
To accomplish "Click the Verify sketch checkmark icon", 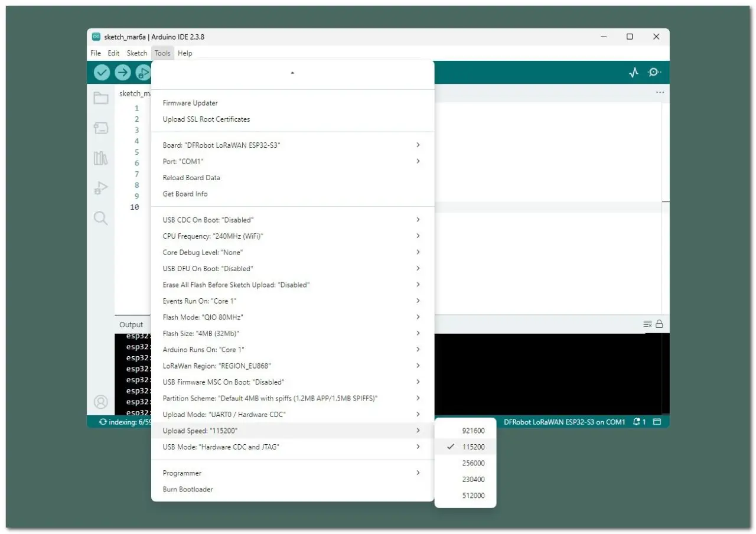I will (x=102, y=72).
